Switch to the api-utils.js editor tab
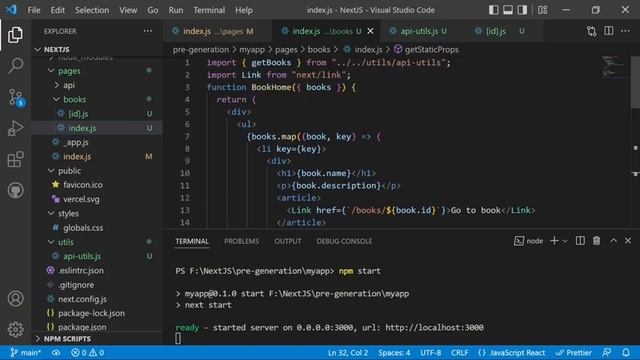This screenshot has width=640, height=360. (x=420, y=31)
